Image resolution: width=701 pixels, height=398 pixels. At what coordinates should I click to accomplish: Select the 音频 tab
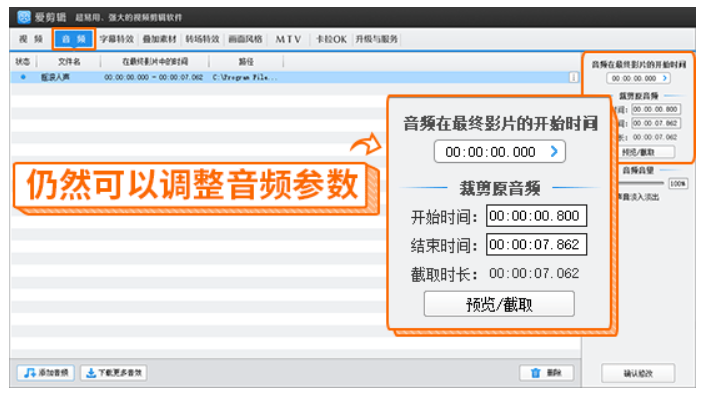74,39
